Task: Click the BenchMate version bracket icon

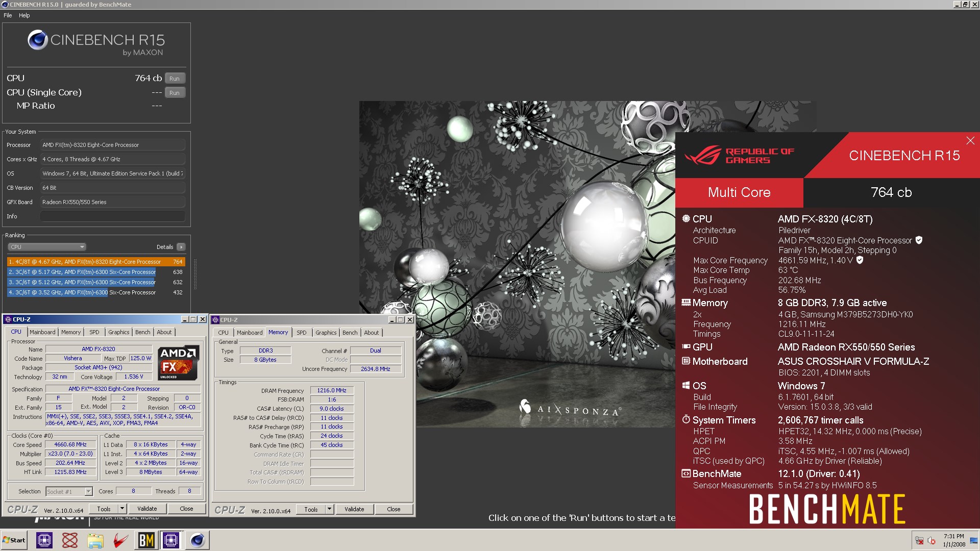Action: click(686, 473)
